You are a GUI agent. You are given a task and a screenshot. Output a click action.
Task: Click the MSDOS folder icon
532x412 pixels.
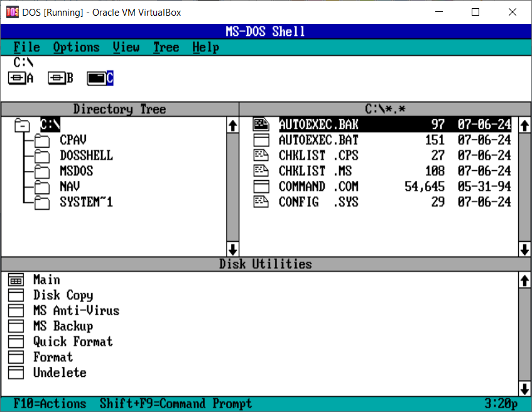click(42, 171)
